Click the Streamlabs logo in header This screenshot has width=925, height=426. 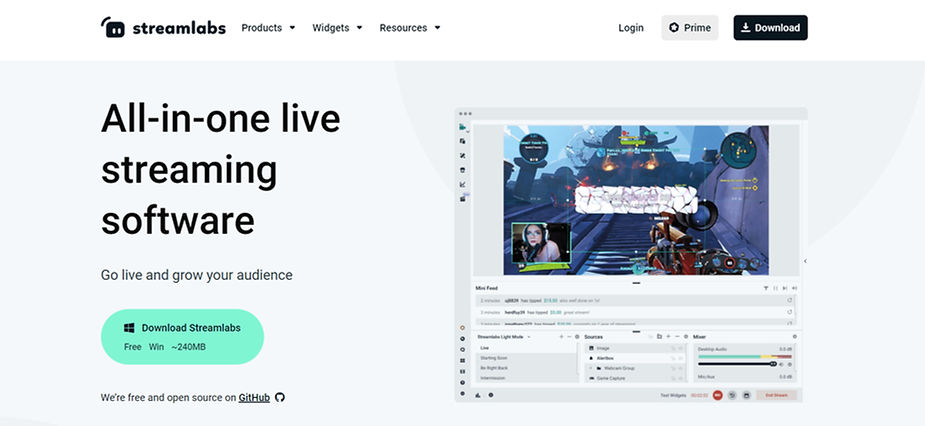[x=163, y=27]
